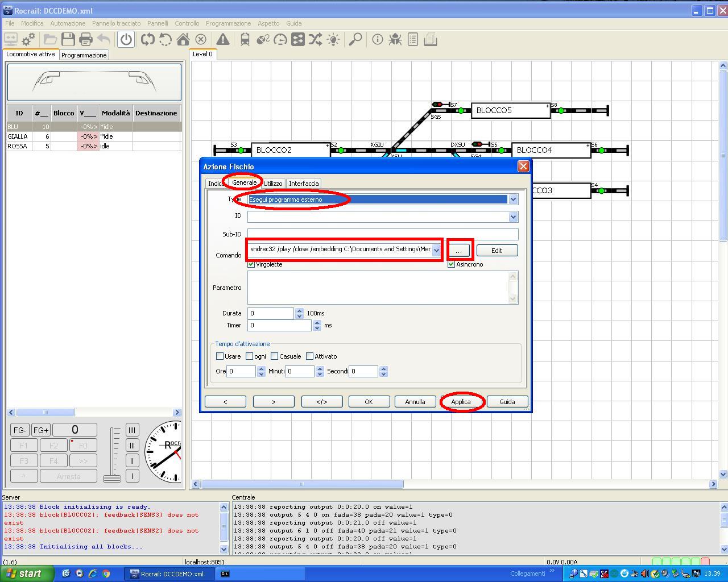The image size is (728, 582).
Task: Click the BLOCCO5 block on track plan
Action: point(511,110)
